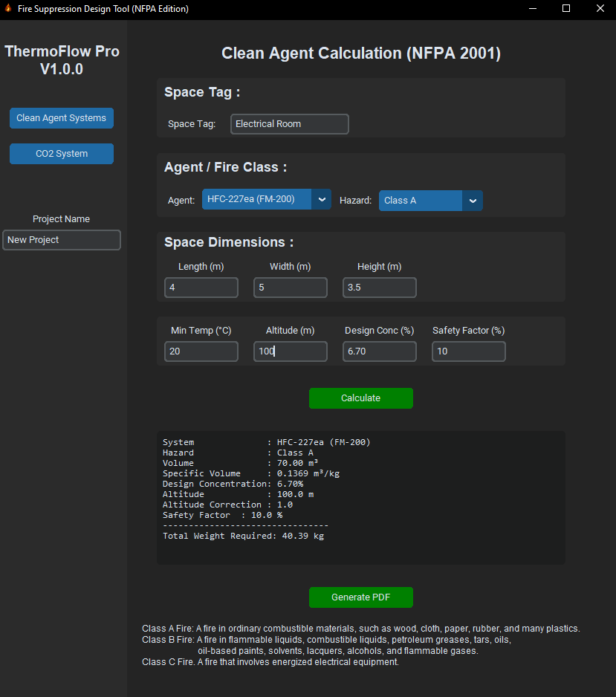The height and width of the screenshot is (697, 616).
Task: Switch to the CO2 System page
Action: [x=62, y=154]
